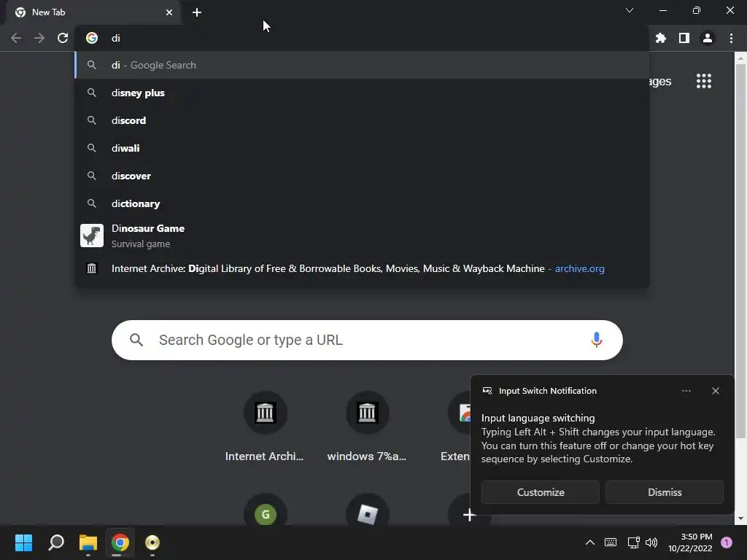This screenshot has width=747, height=560.
Task: Click the Google G icon in address bar
Action: pyautogui.click(x=92, y=38)
